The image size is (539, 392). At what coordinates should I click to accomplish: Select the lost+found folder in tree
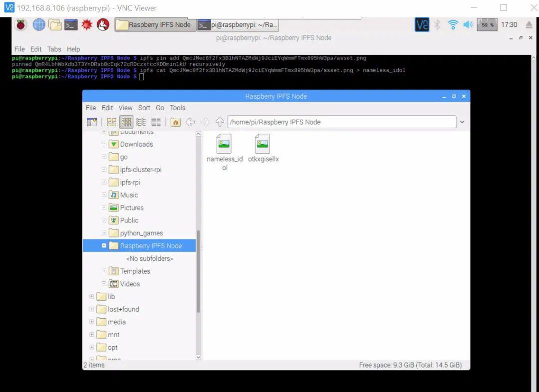(123, 309)
